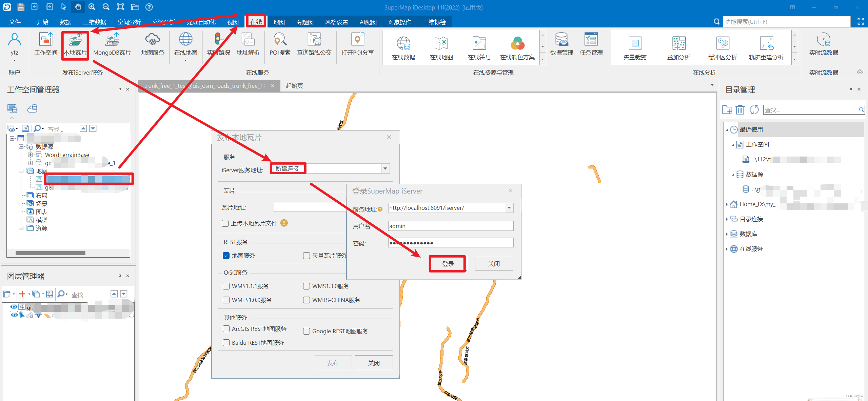Open the 轨迹重建分析 tool
This screenshot has height=401, width=868.
point(766,48)
